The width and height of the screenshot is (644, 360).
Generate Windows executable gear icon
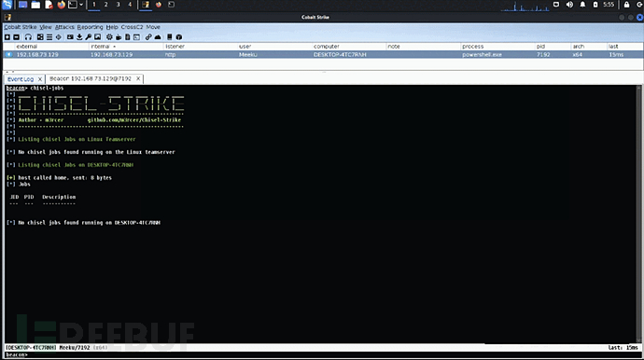coord(109,37)
